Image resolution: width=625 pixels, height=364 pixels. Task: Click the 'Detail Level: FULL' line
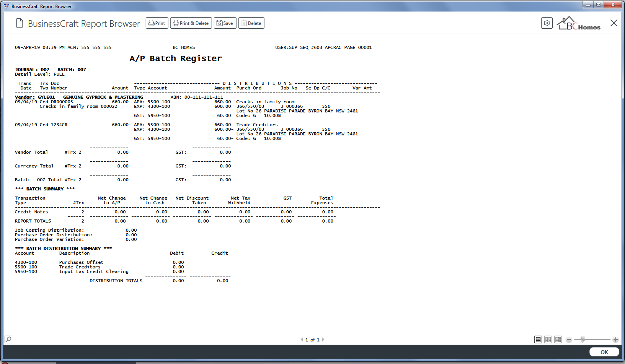[x=40, y=74]
